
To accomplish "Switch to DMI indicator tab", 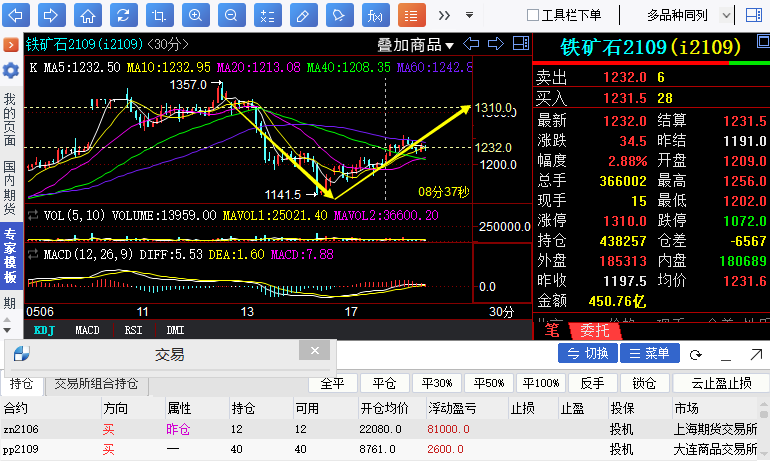I will (175, 330).
